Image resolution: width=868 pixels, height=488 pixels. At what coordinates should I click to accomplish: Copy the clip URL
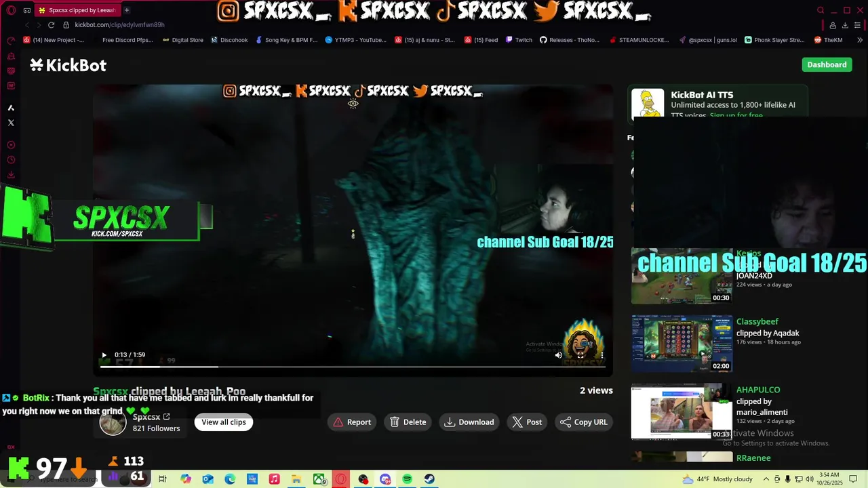584,422
